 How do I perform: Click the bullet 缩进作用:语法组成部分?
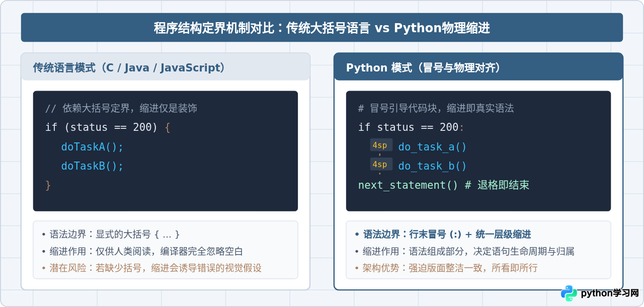[465, 251]
